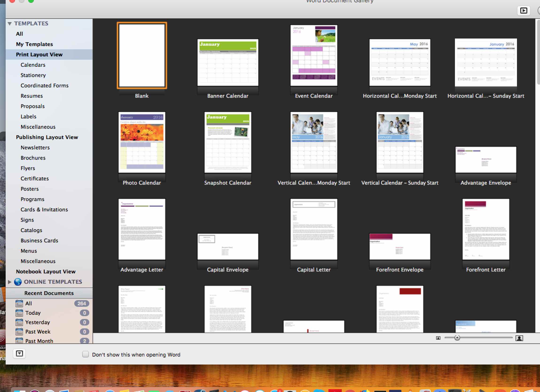Open Publishing Layout View category
The image size is (540, 392).
pyautogui.click(x=47, y=137)
